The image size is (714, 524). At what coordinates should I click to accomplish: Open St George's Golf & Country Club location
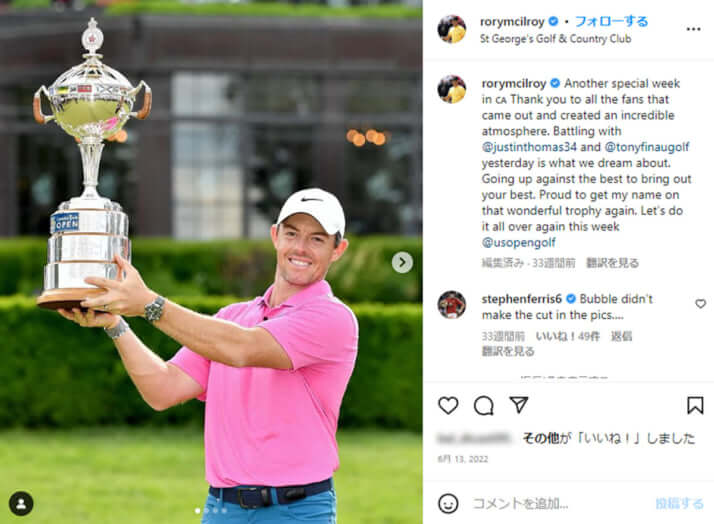pos(555,39)
